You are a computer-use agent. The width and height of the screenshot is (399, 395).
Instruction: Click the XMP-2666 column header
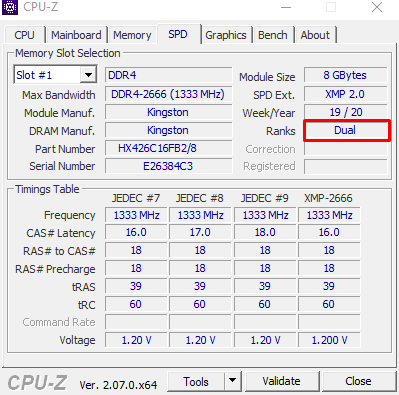pyautogui.click(x=328, y=198)
